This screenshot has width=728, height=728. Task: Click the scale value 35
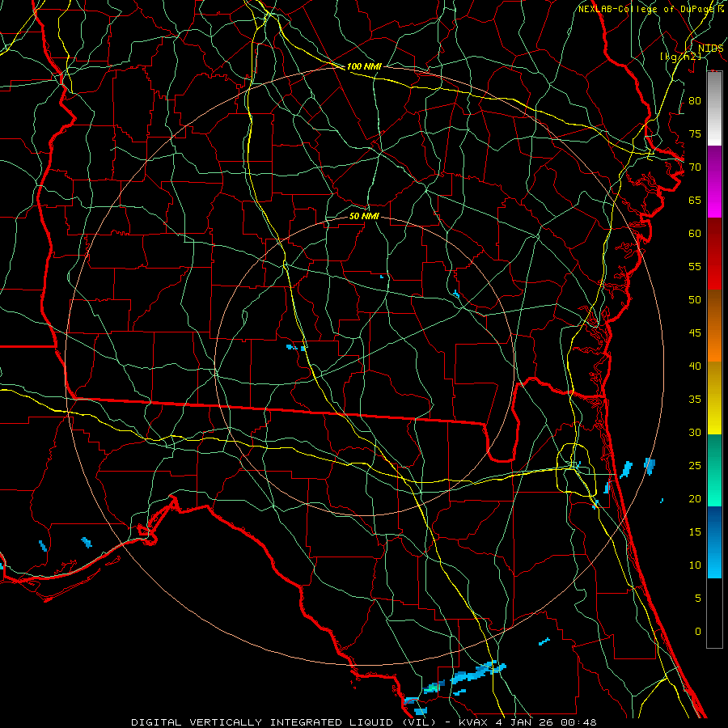click(695, 400)
